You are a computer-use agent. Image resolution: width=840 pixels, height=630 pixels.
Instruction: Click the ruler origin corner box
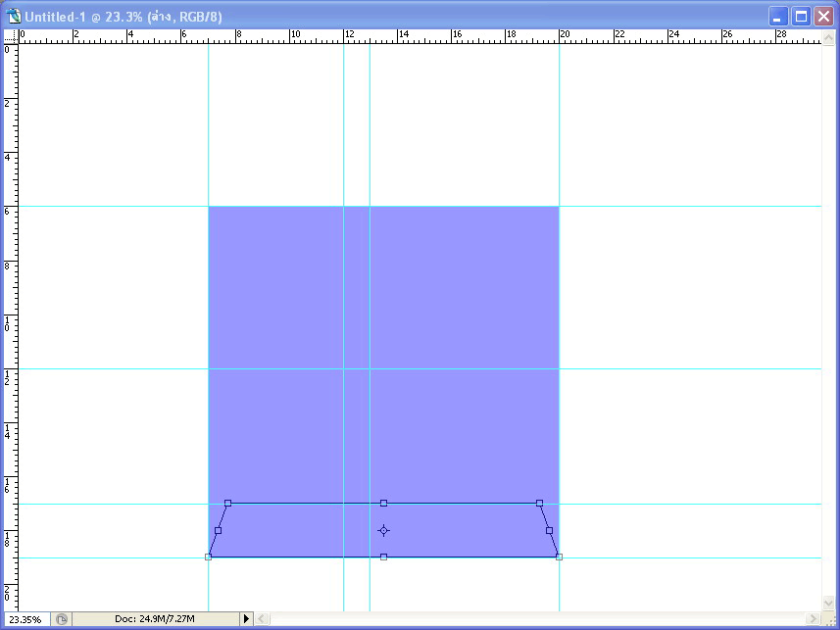tap(11, 37)
